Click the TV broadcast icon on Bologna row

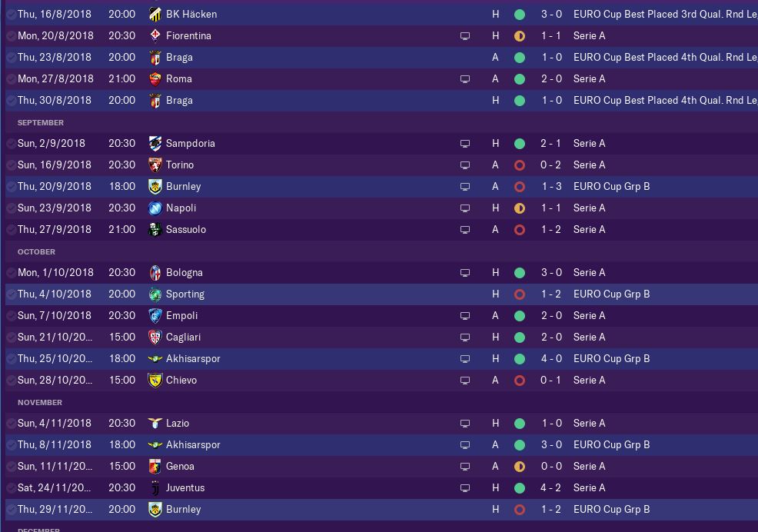point(465,273)
